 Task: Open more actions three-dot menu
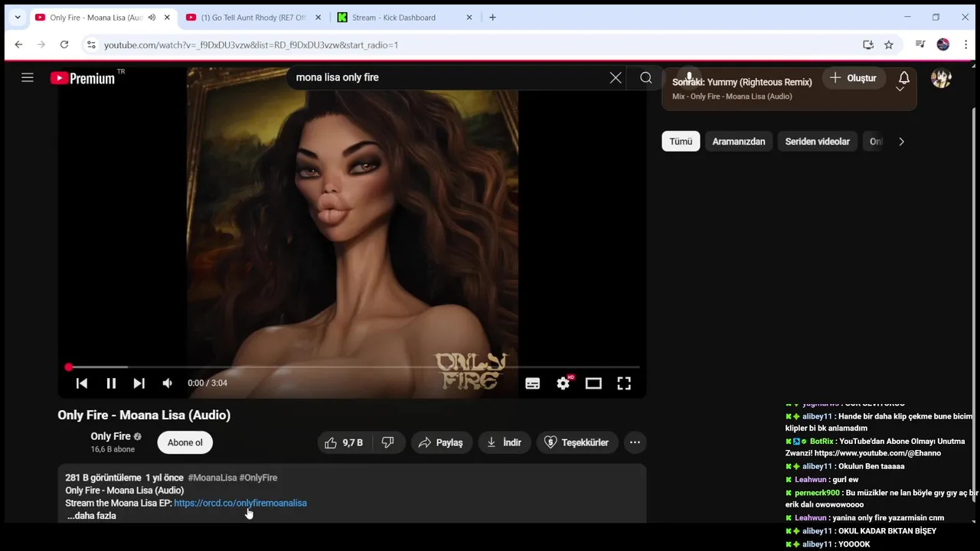click(635, 442)
